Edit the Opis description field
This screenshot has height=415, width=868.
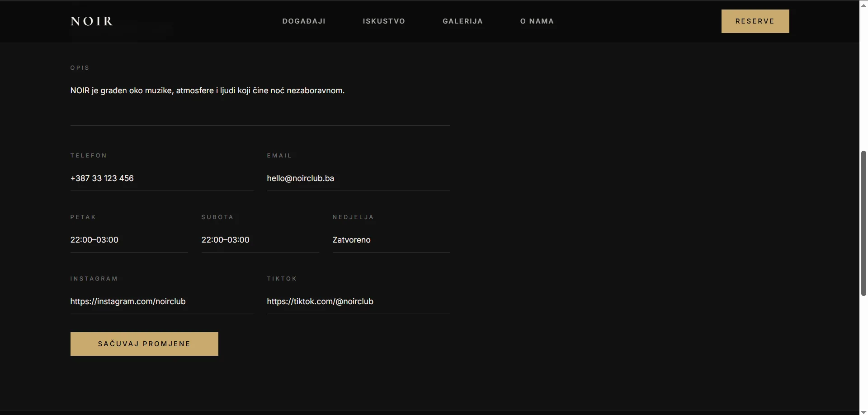[260, 102]
